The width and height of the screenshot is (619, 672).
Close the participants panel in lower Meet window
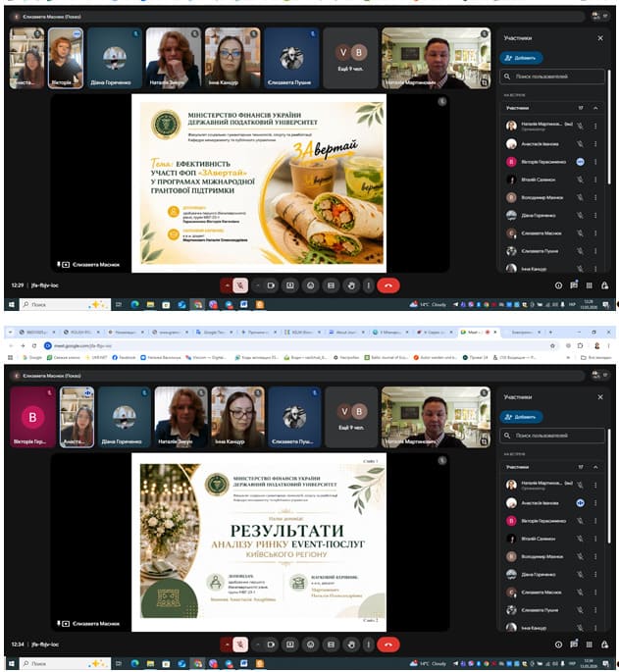pyautogui.click(x=600, y=397)
